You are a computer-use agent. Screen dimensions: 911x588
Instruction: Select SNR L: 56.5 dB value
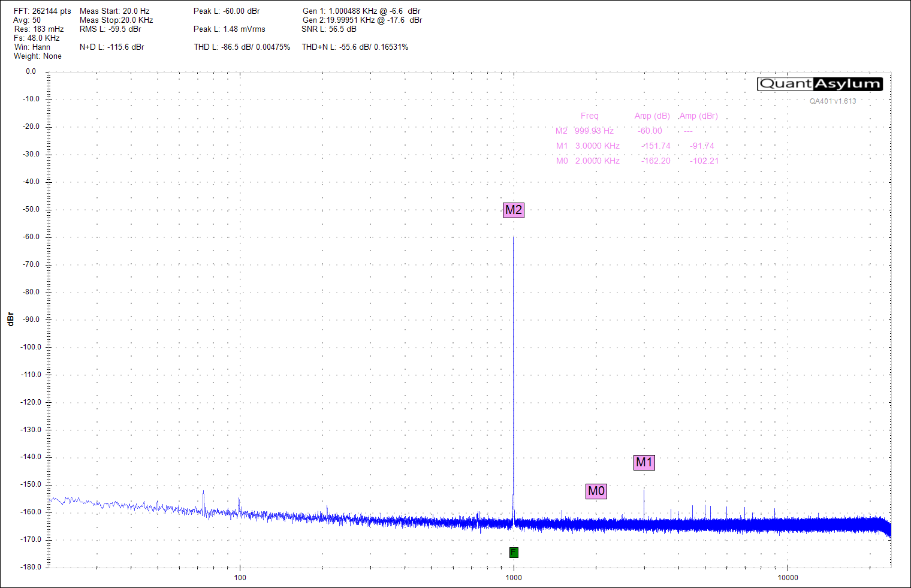(x=329, y=29)
